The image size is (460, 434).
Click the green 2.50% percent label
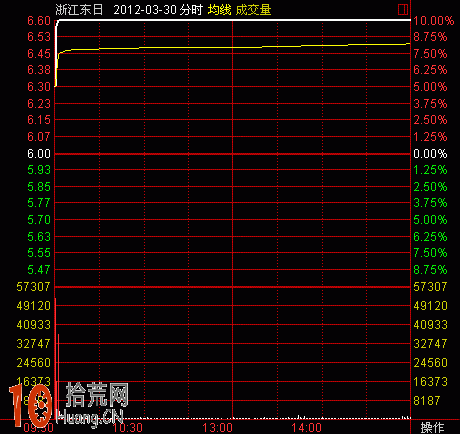pos(430,187)
